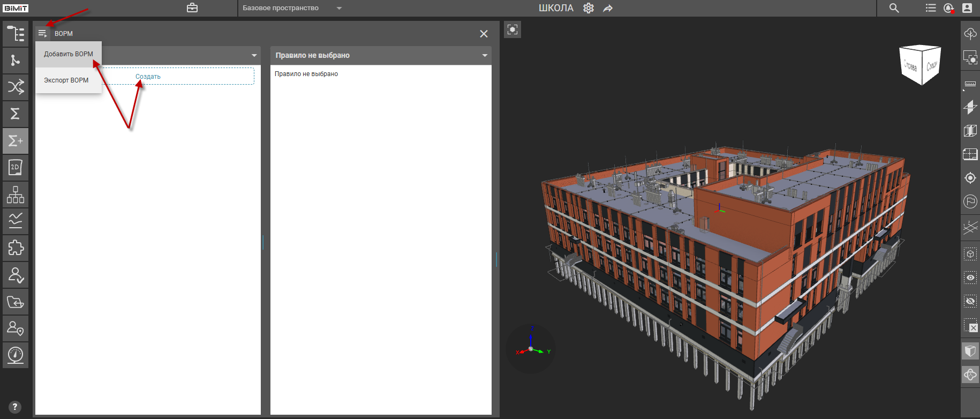Toggle the eye visibility icon in right toolbar
Viewport: 980px width, 419px height.
tap(970, 278)
